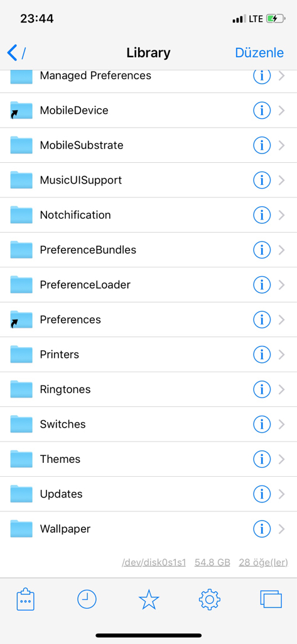The width and height of the screenshot is (297, 644).
Task: Open the recent history clock icon
Action: point(87,599)
